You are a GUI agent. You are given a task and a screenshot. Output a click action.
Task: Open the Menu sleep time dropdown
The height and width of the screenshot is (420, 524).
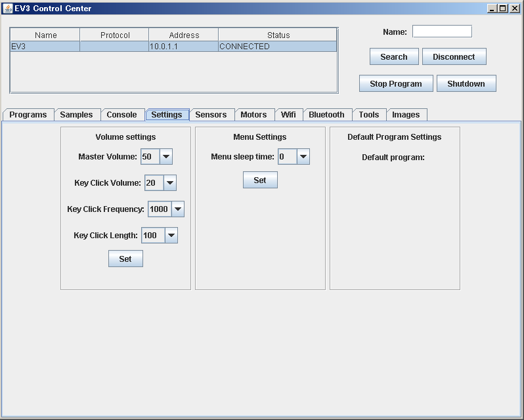point(303,157)
